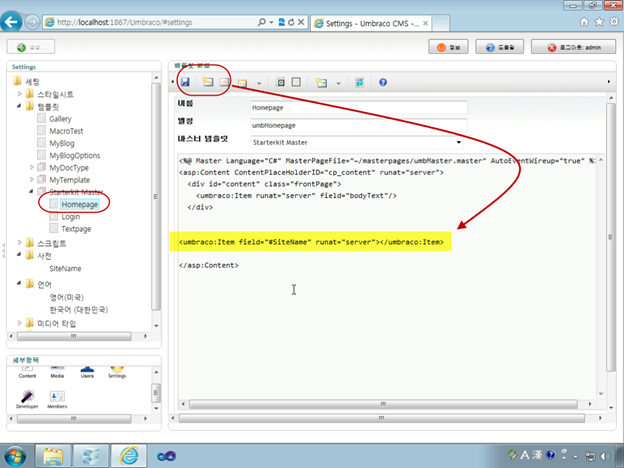Screen dimensions: 624x468
Task: Open the Settings section icon
Action: pyautogui.click(x=117, y=372)
